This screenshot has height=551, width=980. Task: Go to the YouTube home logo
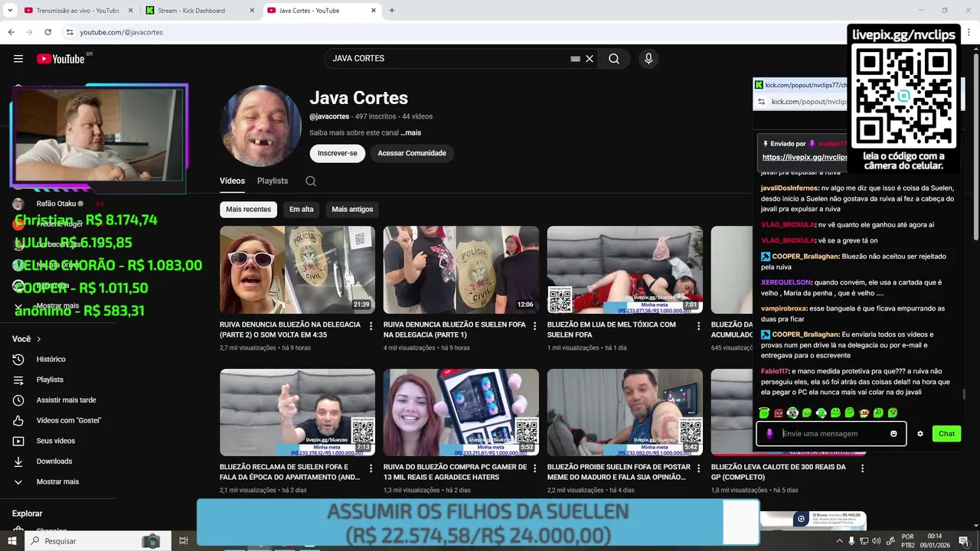coord(60,59)
